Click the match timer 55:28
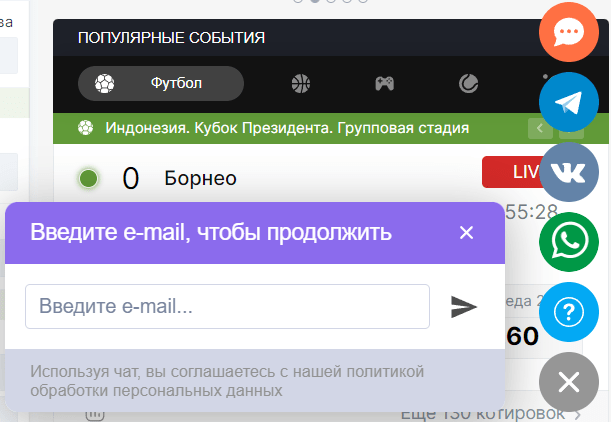The image size is (611, 422). tap(531, 212)
